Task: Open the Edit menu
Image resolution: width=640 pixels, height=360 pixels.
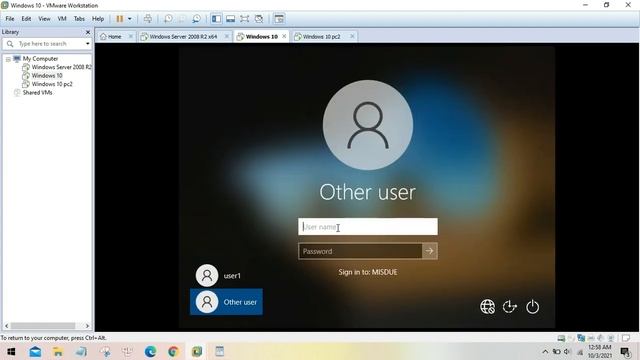Action: (x=26, y=19)
